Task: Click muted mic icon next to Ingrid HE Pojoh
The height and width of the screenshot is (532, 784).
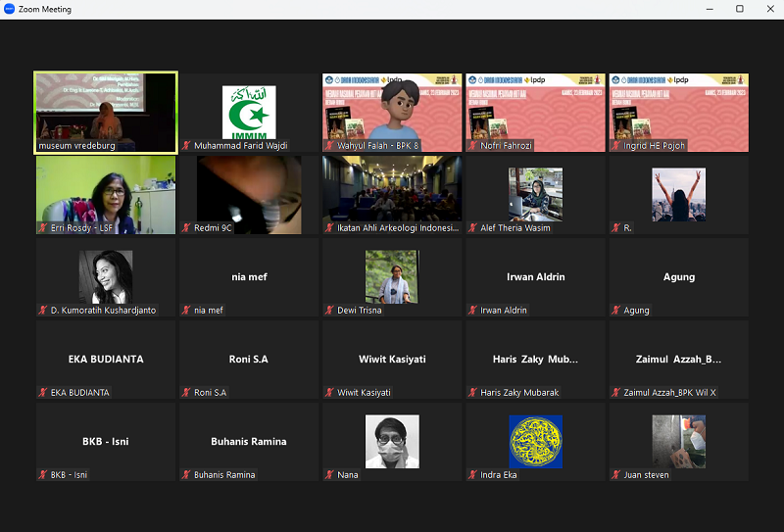Action: pos(616,146)
